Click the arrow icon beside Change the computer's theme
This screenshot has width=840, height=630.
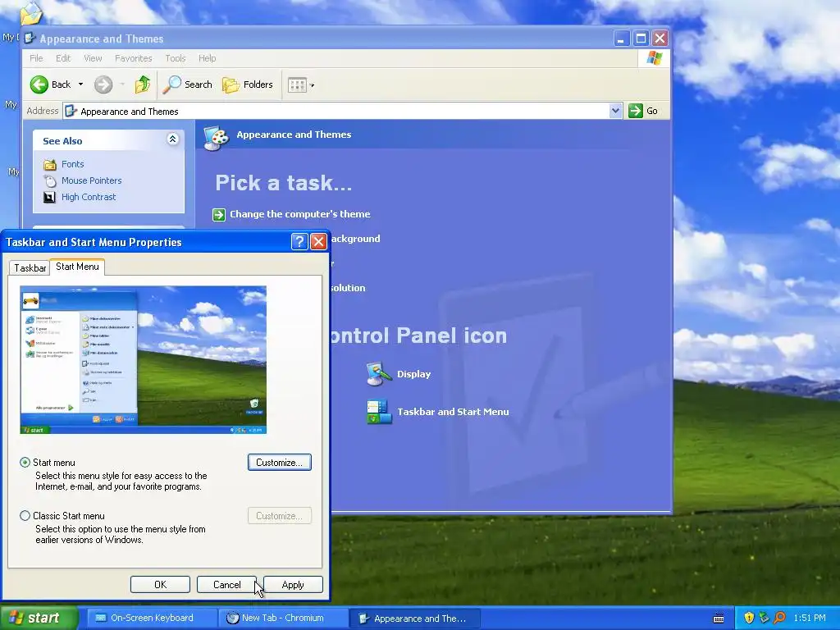[x=219, y=215]
